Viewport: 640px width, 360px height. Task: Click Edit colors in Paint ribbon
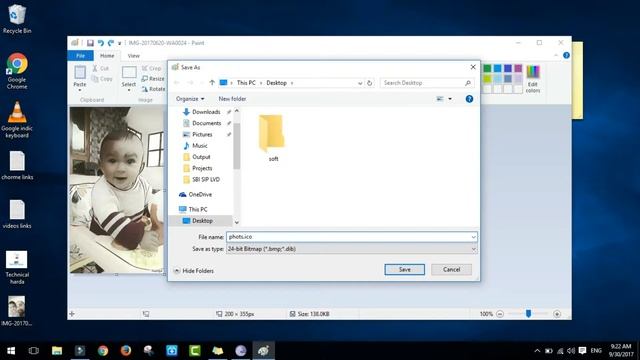point(533,79)
